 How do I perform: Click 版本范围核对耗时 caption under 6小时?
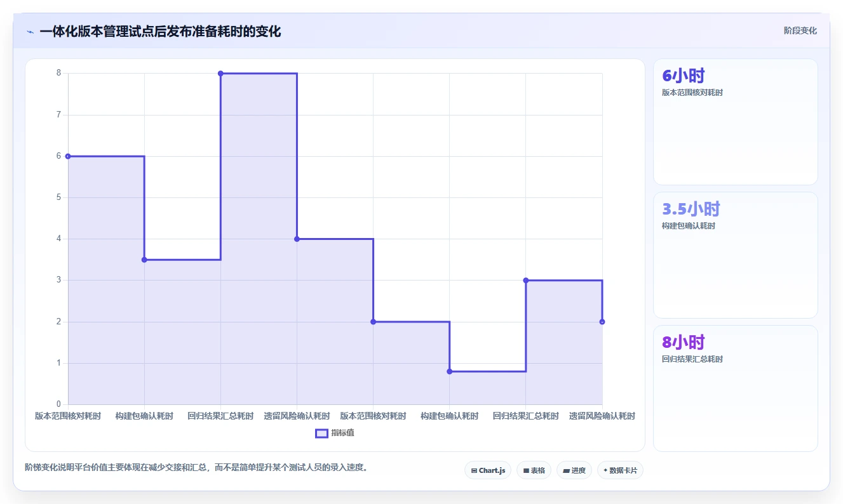692,93
